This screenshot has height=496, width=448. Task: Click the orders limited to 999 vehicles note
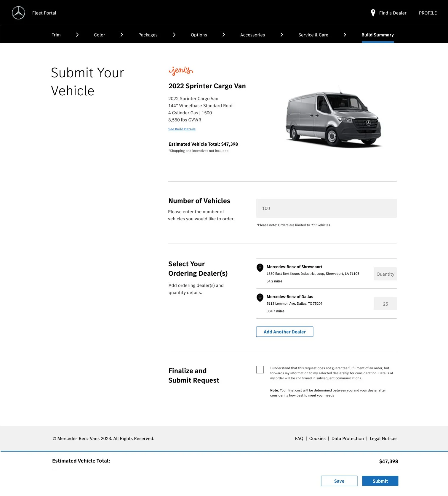click(x=293, y=225)
